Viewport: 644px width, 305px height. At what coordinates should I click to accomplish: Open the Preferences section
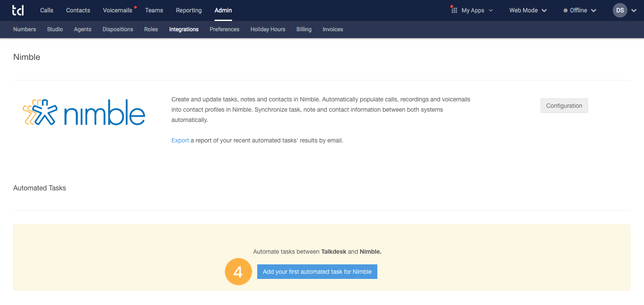(x=224, y=30)
